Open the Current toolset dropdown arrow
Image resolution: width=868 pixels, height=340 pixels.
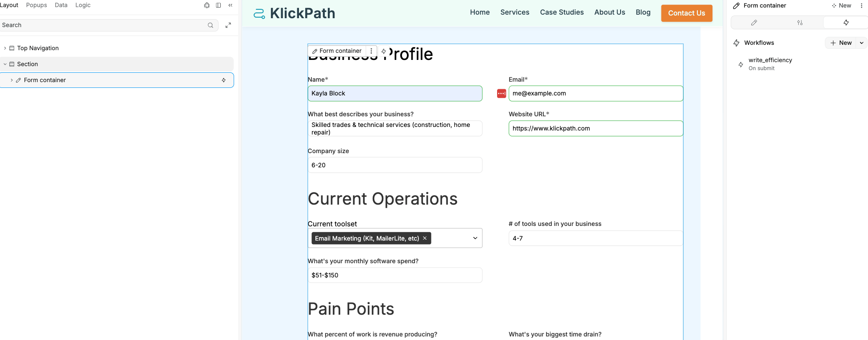[x=475, y=238]
